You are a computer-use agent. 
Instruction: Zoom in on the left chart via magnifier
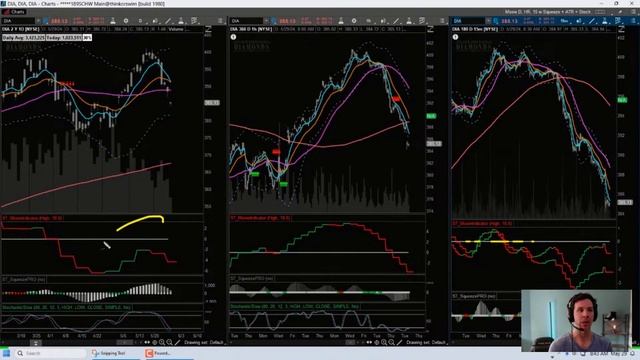click(162, 342)
